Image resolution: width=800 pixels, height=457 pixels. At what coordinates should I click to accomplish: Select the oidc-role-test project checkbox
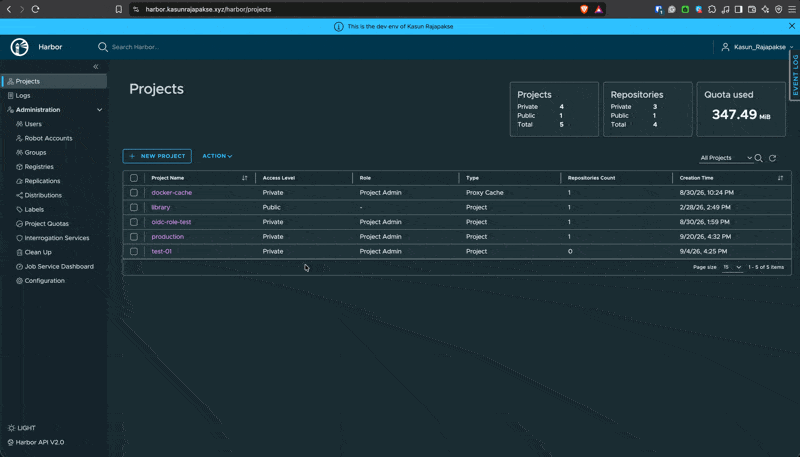(x=134, y=222)
